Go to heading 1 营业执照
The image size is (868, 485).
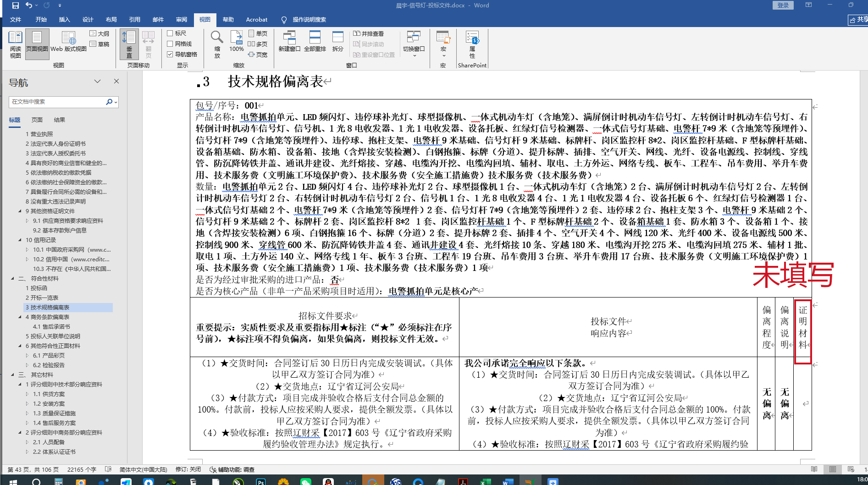(x=39, y=134)
